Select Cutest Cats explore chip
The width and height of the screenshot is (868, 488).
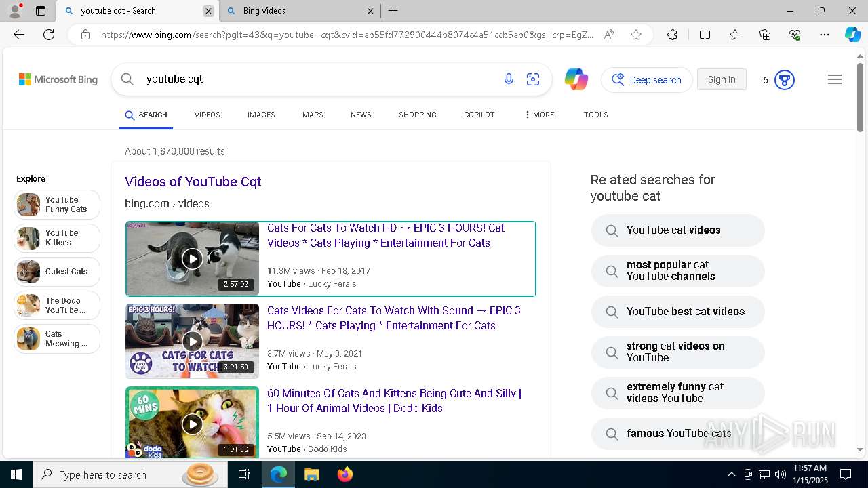57,272
